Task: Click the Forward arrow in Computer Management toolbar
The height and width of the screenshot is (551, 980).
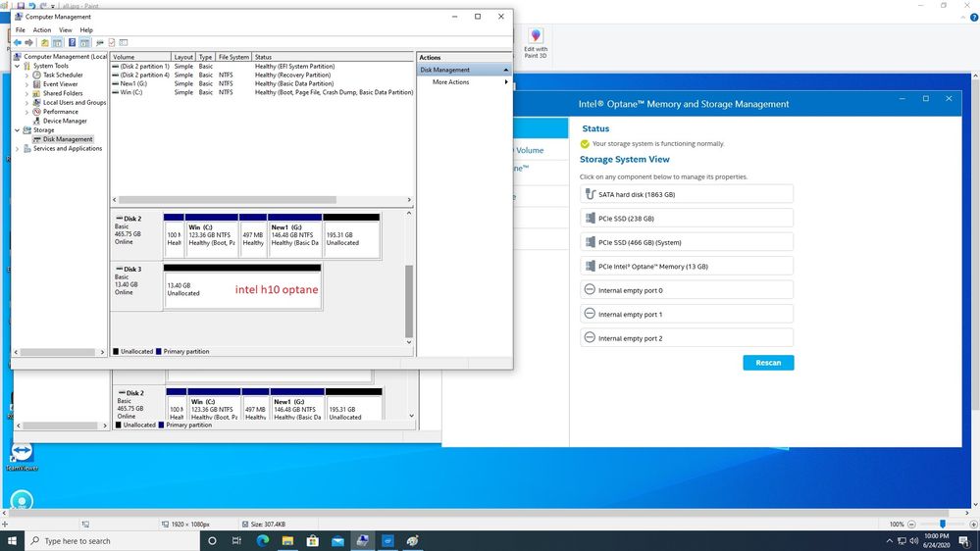Action: click(x=28, y=42)
